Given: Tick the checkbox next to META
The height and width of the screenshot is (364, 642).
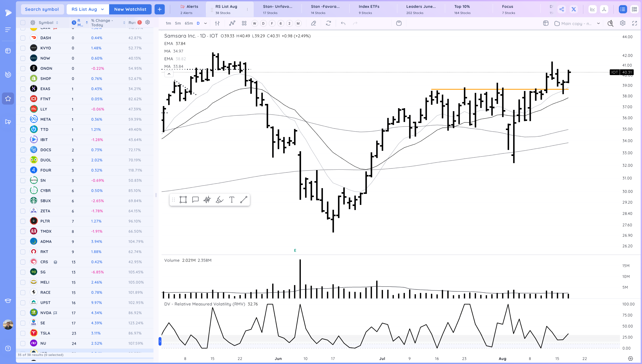Looking at the screenshot, I should click(23, 119).
